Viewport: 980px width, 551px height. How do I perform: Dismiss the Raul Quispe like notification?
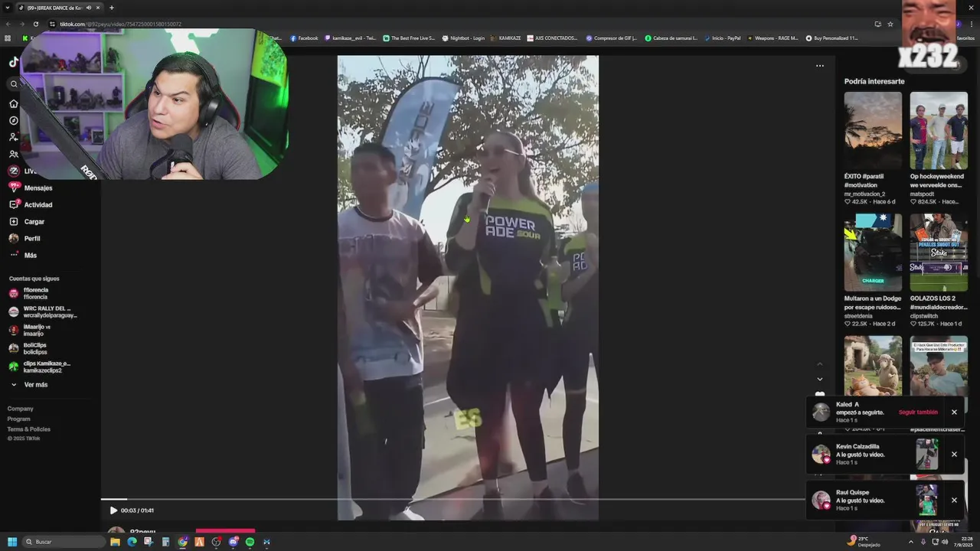pos(954,500)
